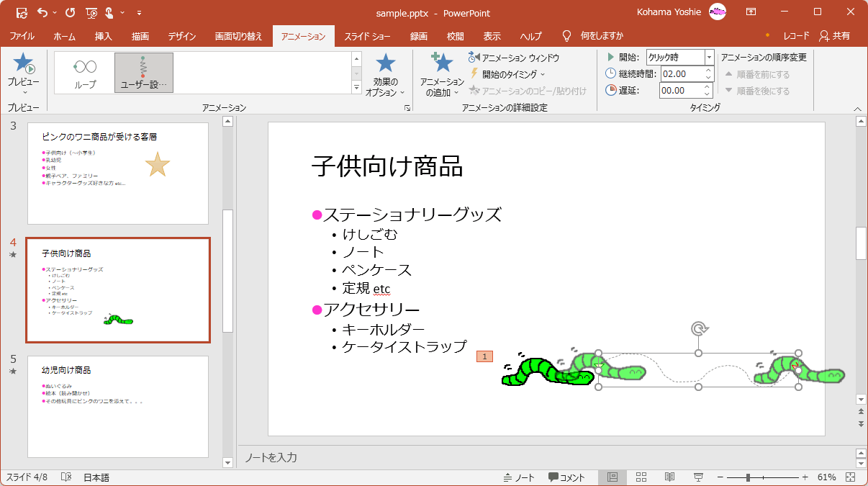The width and height of the screenshot is (868, 486).
Task: Toggle Comments (コメント) in the status bar
Action: (x=566, y=477)
